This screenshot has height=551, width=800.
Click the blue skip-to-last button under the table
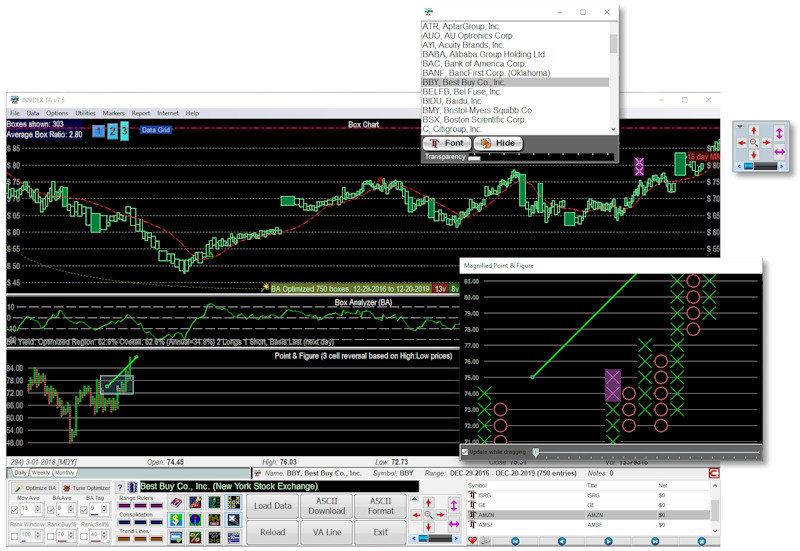point(655,541)
